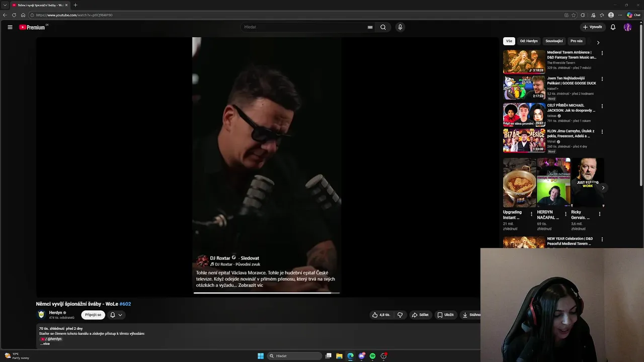This screenshot has height=362, width=644.
Task: Select the Související filter chip
Action: [554, 41]
